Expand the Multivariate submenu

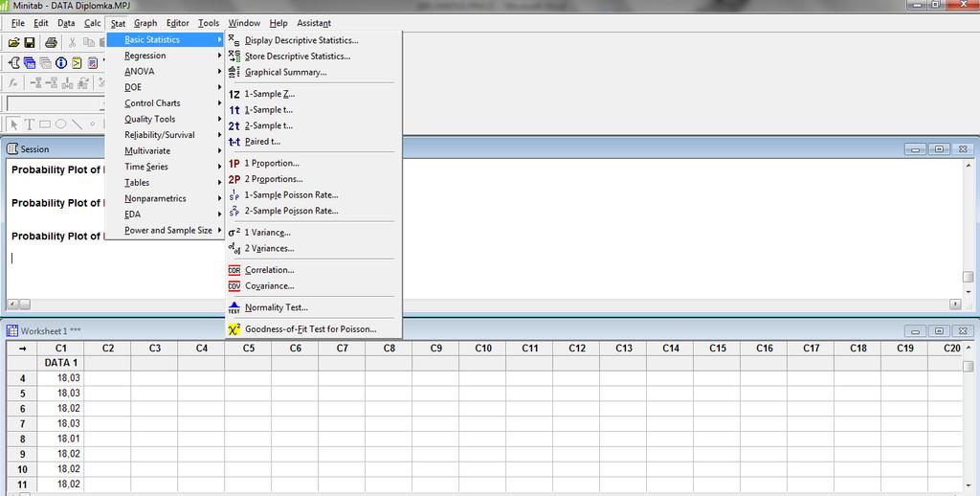tap(165, 150)
